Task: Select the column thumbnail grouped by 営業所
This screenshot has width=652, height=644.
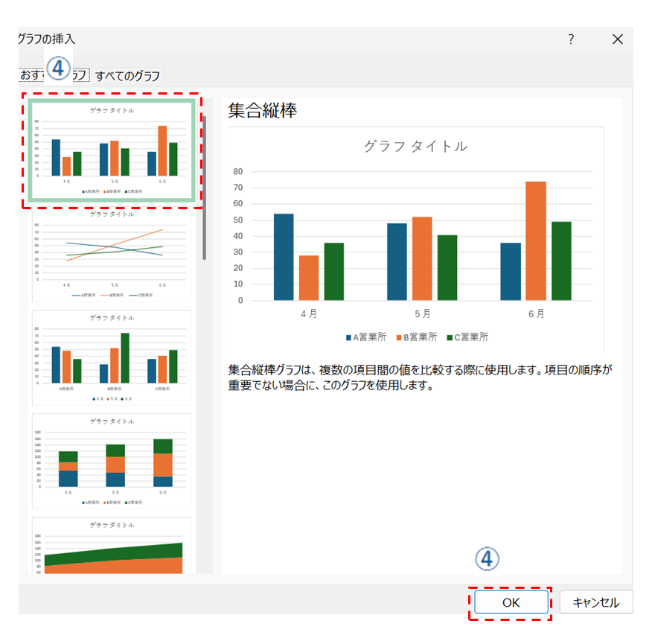Action: 112,357
